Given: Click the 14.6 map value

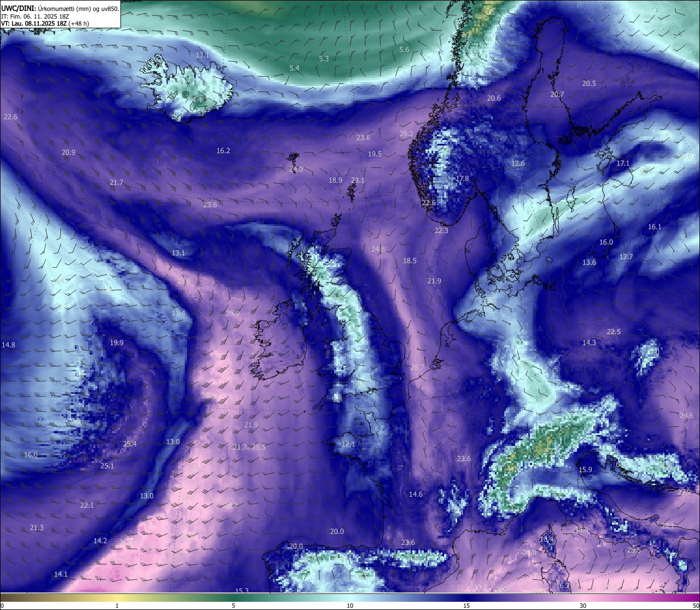Looking at the screenshot, I should [416, 495].
